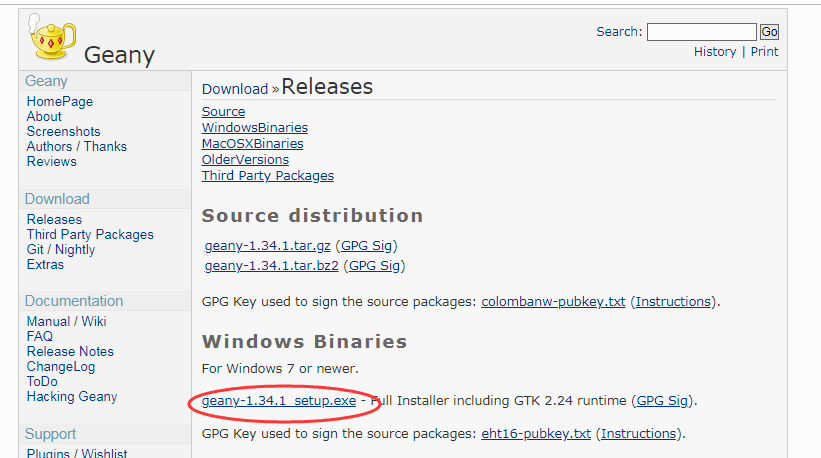Viewport: 821px width, 458px height.
Task: Open Releases in the Download sidebar section
Action: [54, 219]
